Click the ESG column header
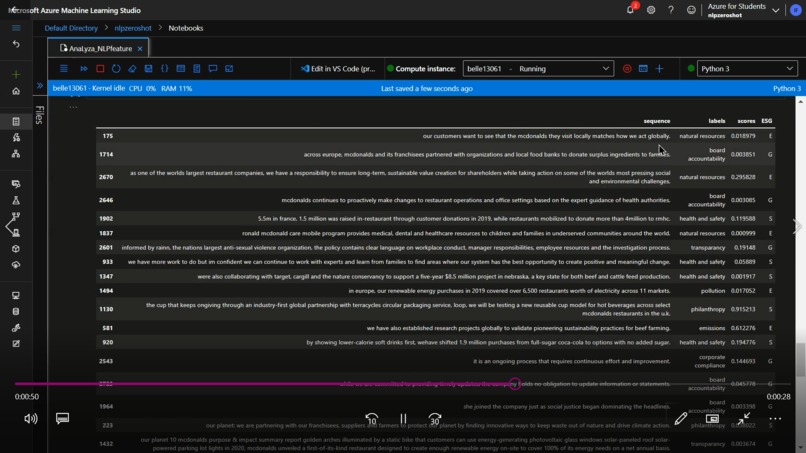The width and height of the screenshot is (806, 453). click(x=766, y=121)
